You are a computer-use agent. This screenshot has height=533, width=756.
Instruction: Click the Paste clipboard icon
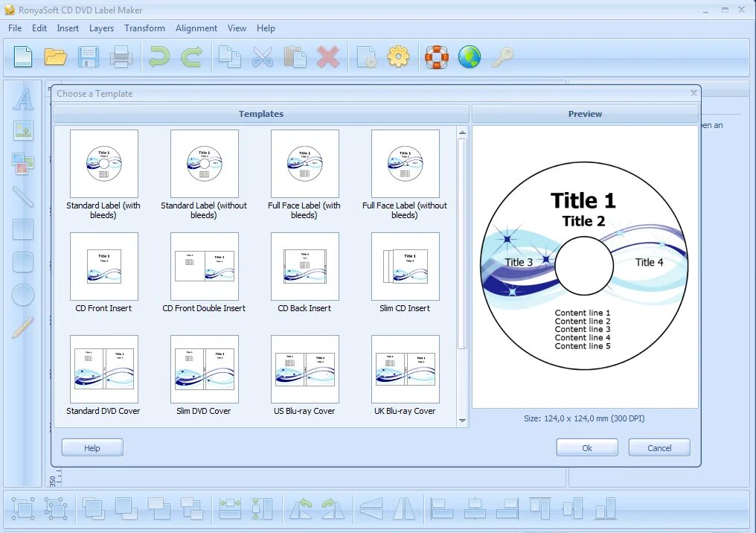pos(295,57)
